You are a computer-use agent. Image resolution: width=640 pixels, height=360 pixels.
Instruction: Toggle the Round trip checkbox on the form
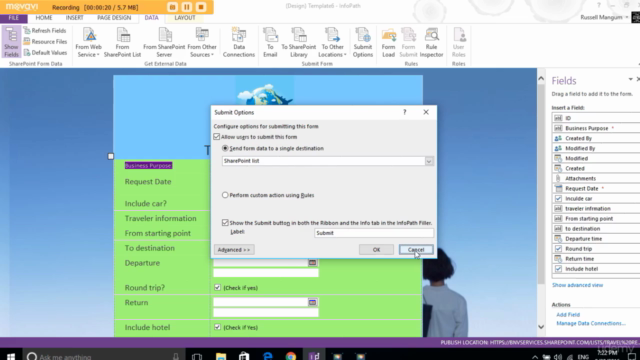pyautogui.click(x=217, y=288)
